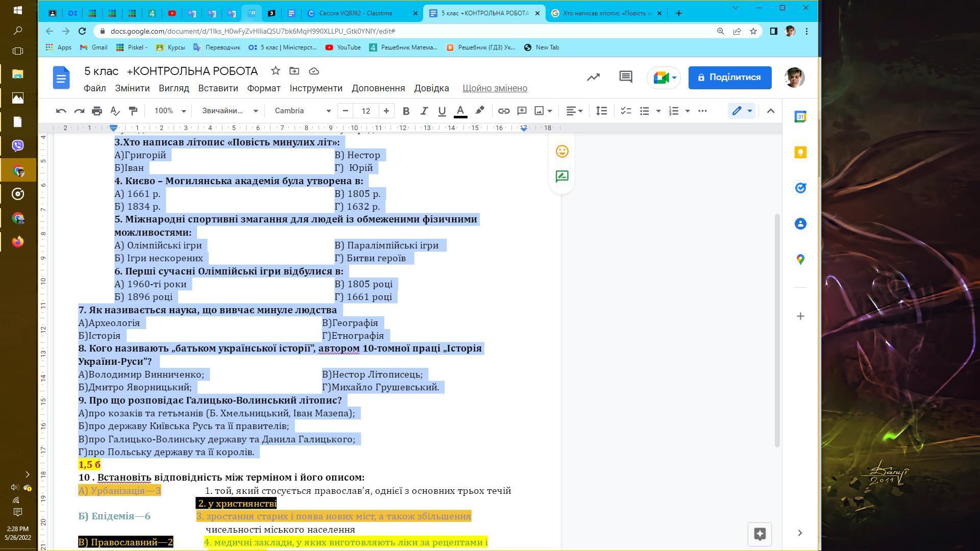
Task: Open the Вставити menu
Action: [x=218, y=88]
